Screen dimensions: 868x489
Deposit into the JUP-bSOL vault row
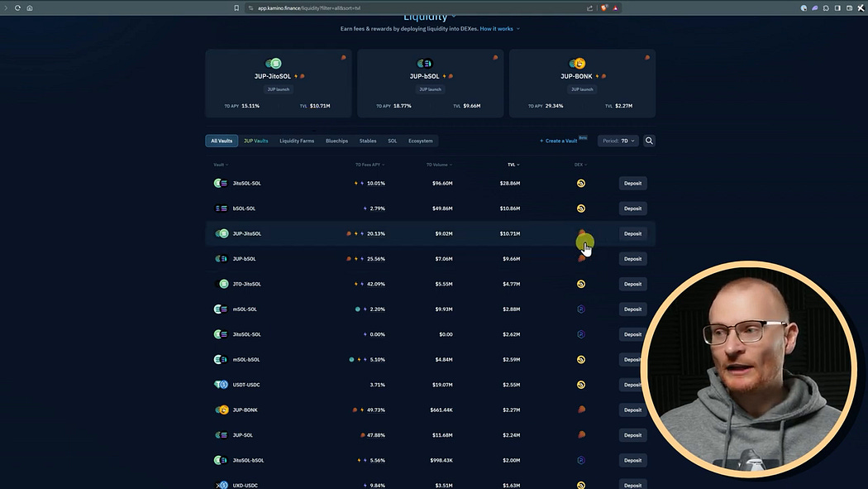click(x=632, y=259)
